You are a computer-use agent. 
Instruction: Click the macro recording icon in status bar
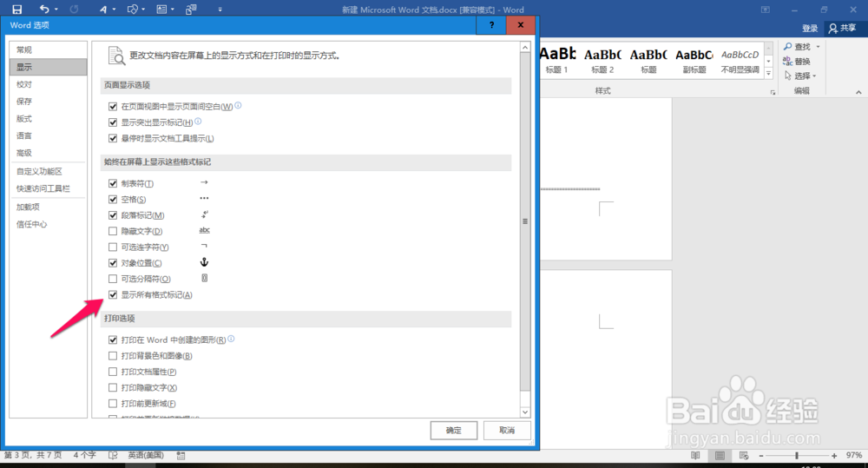point(181,455)
